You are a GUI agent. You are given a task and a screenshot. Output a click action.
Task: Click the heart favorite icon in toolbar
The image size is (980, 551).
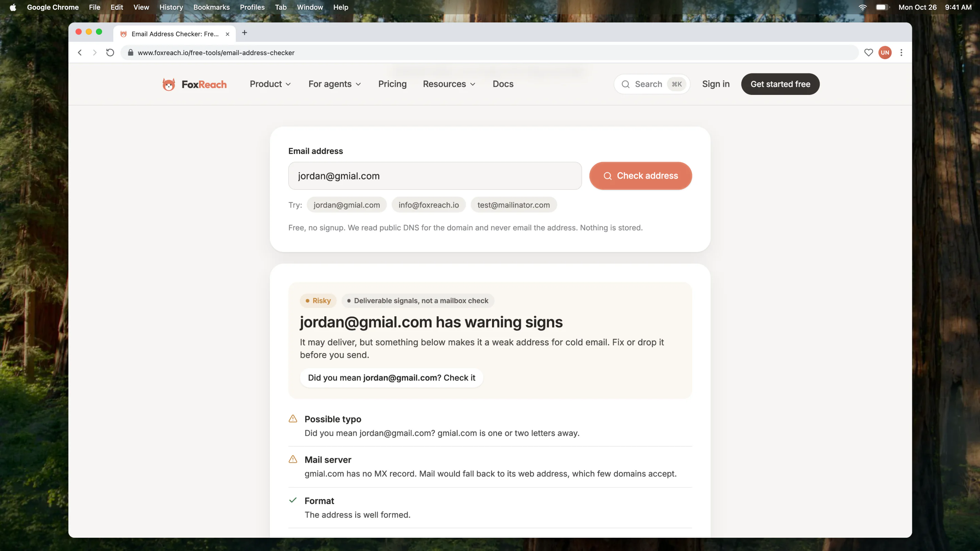click(x=868, y=52)
